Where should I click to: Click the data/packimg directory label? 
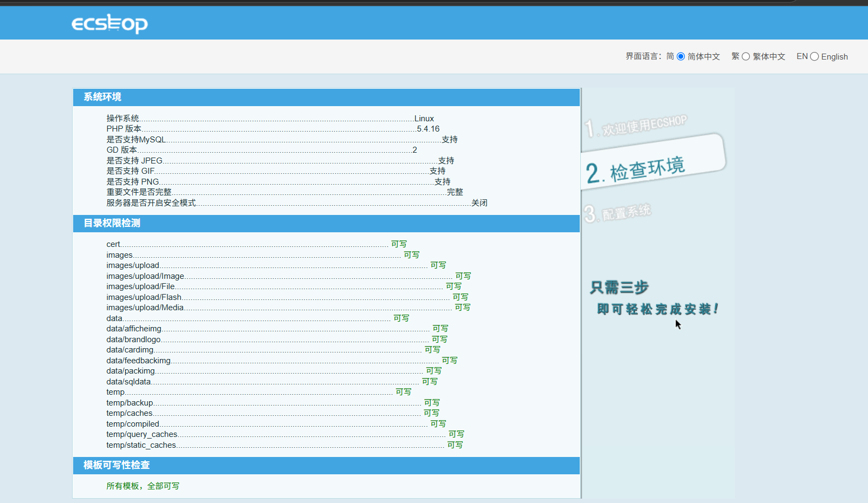pos(131,371)
